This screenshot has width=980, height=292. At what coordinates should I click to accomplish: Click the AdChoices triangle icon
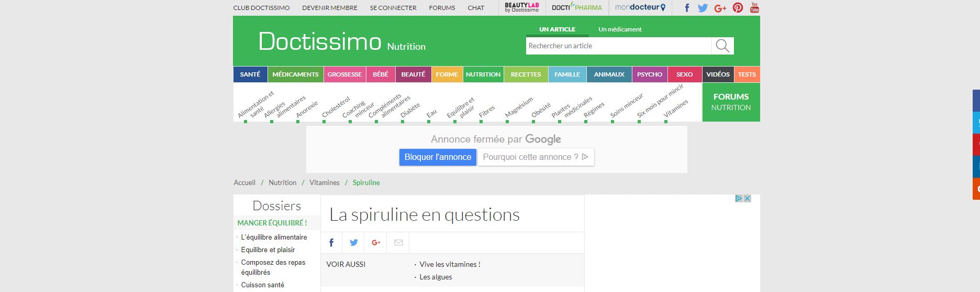coord(739,198)
